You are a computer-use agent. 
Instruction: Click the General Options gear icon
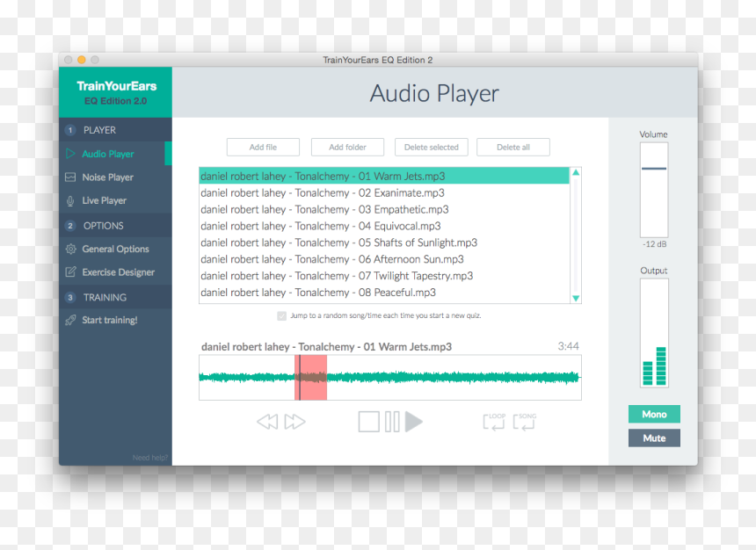click(71, 249)
